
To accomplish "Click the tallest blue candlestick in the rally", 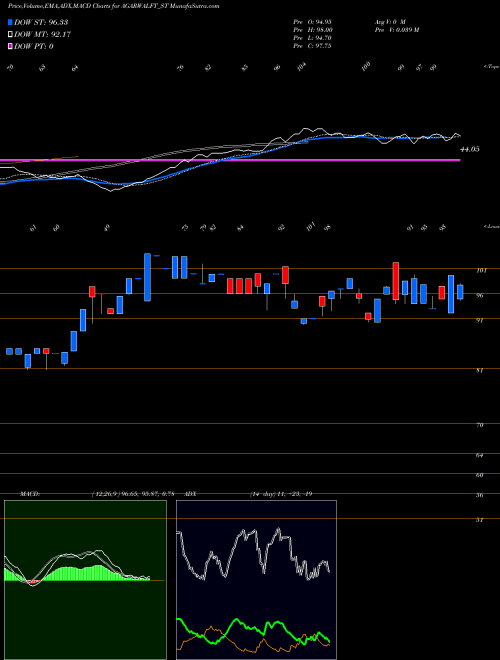I will [147, 277].
